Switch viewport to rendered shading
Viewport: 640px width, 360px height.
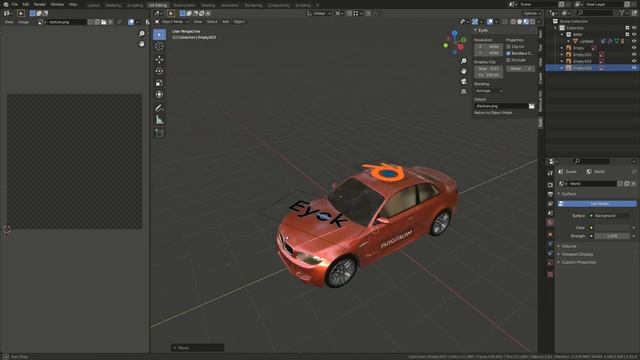(533, 22)
